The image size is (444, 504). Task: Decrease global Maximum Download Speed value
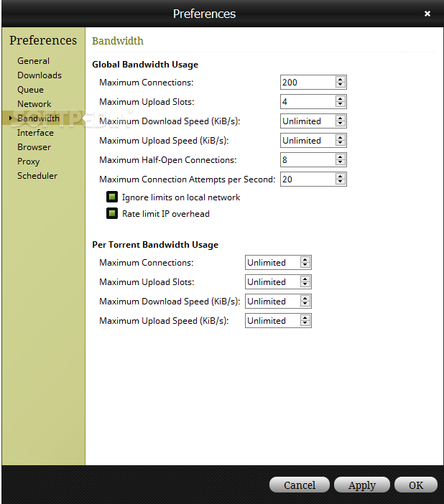pos(340,123)
